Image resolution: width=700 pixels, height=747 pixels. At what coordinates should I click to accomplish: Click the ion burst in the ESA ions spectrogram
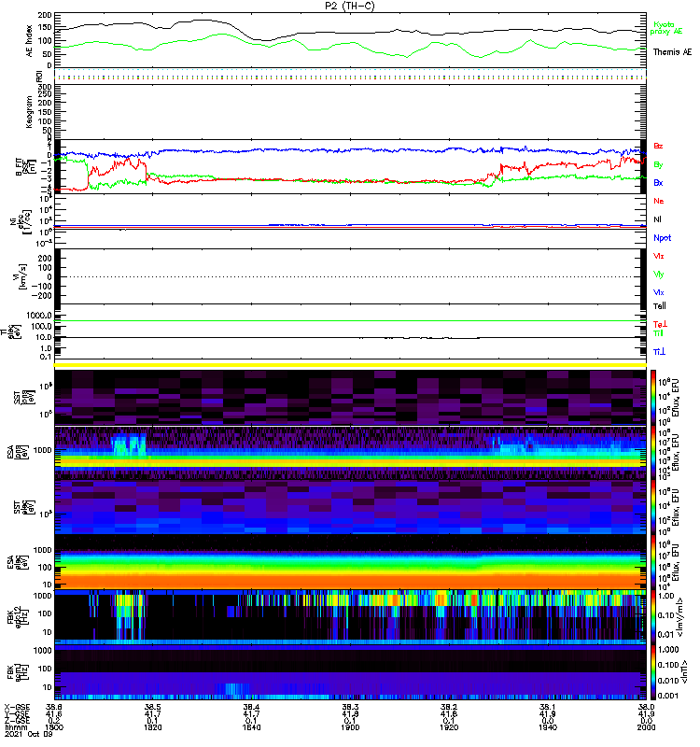pos(129,444)
